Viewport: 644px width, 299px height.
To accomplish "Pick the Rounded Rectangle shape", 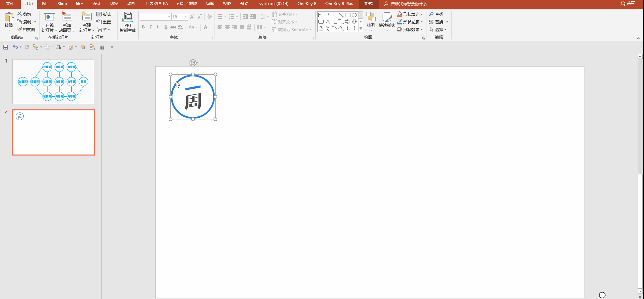I will [x=321, y=22].
